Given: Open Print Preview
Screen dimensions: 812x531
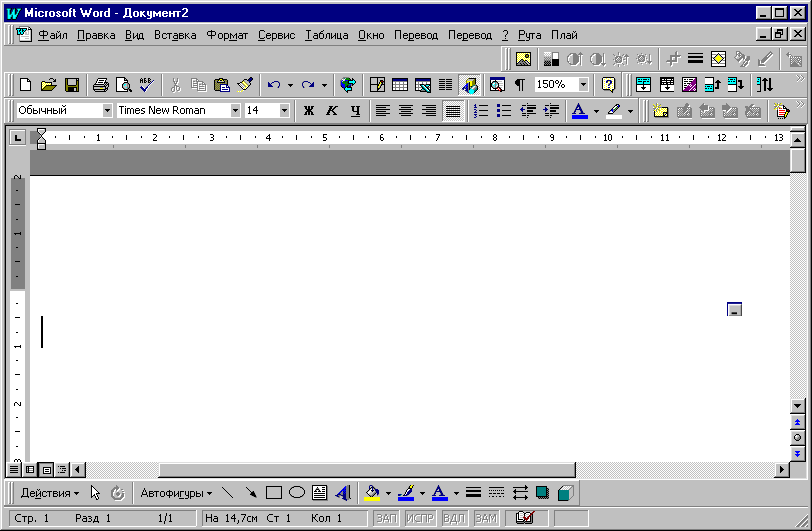Looking at the screenshot, I should tap(123, 84).
